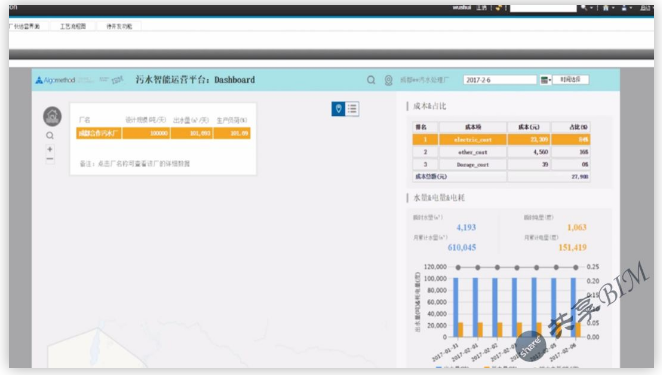Click the 27,908 total cost value
662x375 pixels.
(580, 177)
